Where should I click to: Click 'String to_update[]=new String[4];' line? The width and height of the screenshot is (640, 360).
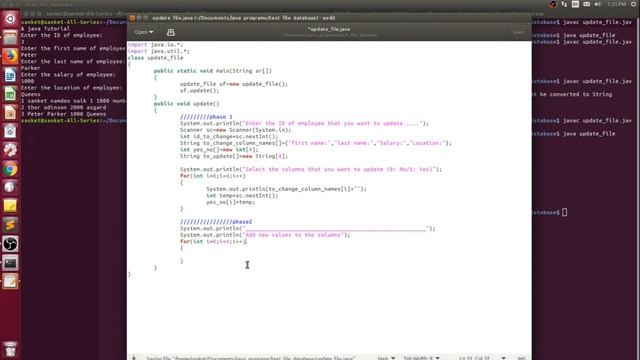click(x=234, y=156)
